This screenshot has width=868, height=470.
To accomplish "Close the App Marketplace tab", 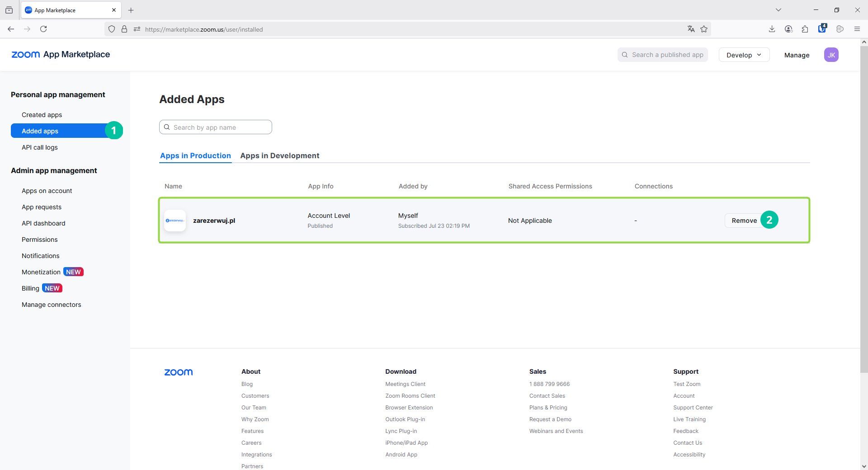I will 114,10.
